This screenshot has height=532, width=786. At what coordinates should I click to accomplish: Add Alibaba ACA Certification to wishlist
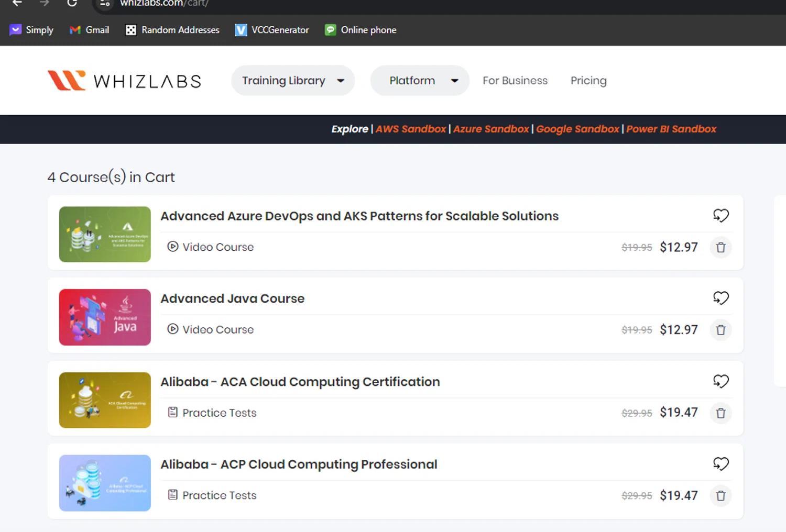pos(721,381)
